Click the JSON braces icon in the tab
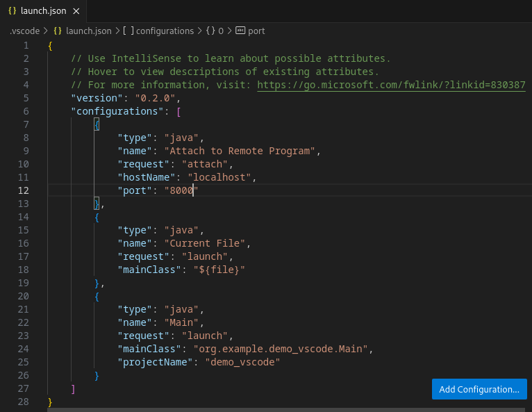532x412 pixels. pyautogui.click(x=13, y=11)
